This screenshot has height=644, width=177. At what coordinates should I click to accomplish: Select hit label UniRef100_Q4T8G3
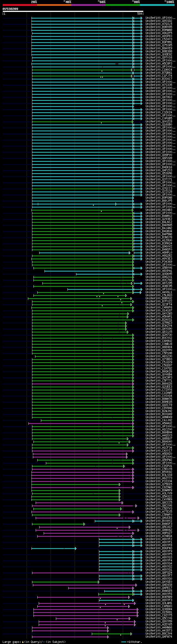[x=159, y=97]
